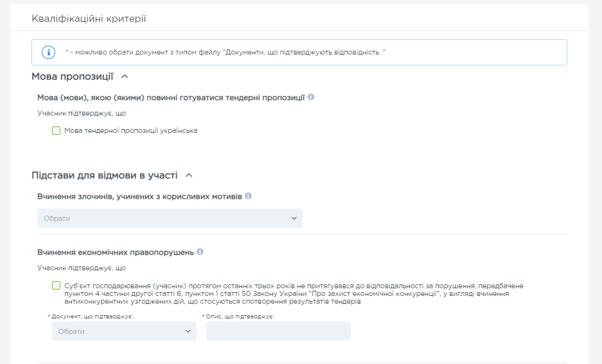The image size is (602, 364).
Task: Click arrow icon in "Документ, що підтверджує" dropdown
Action: [188, 331]
